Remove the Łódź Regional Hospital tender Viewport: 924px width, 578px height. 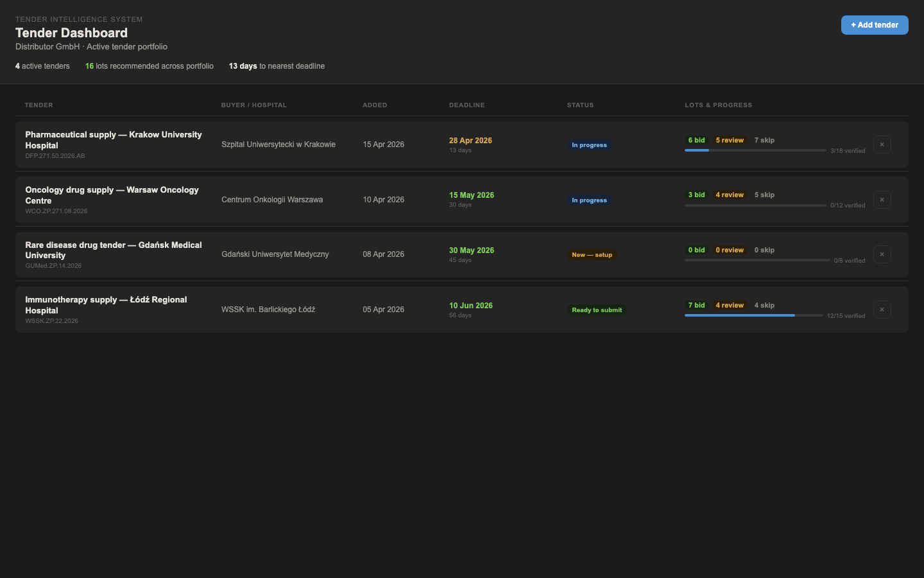click(x=882, y=310)
